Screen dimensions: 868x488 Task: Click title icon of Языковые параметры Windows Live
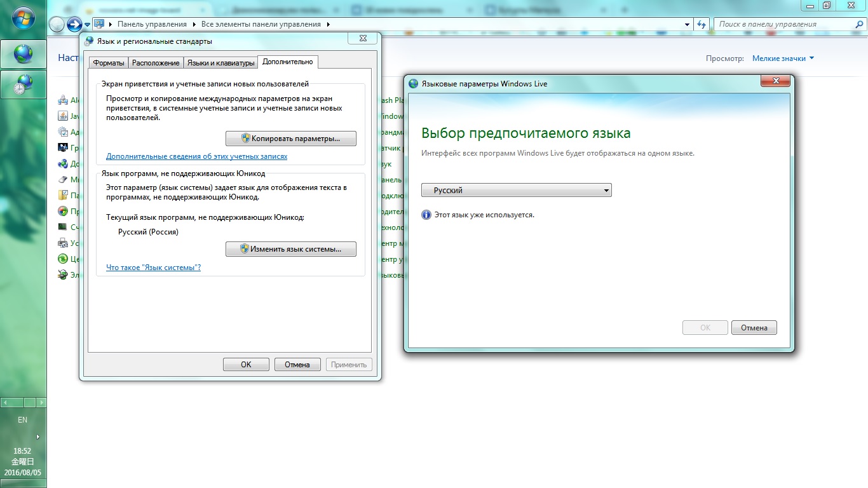pyautogui.click(x=414, y=84)
